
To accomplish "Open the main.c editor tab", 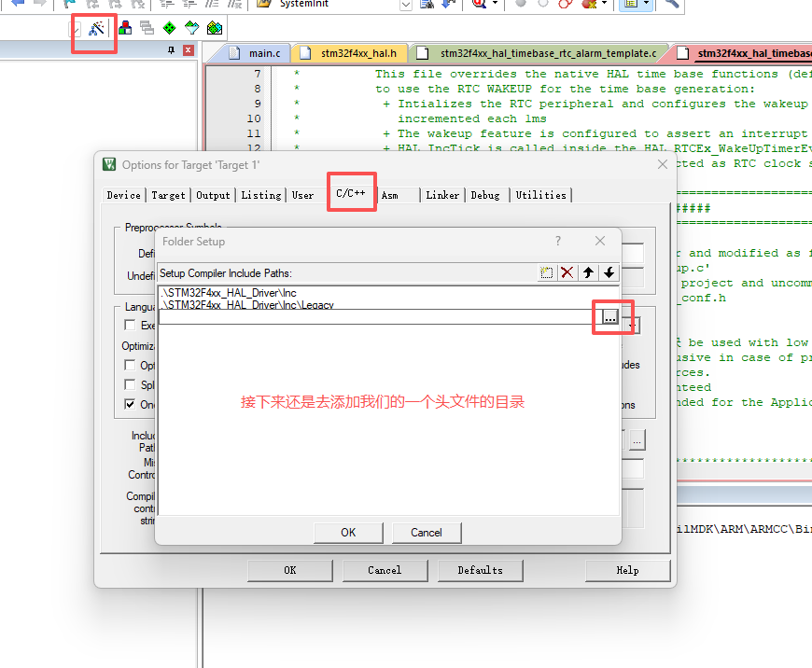I will pyautogui.click(x=264, y=53).
